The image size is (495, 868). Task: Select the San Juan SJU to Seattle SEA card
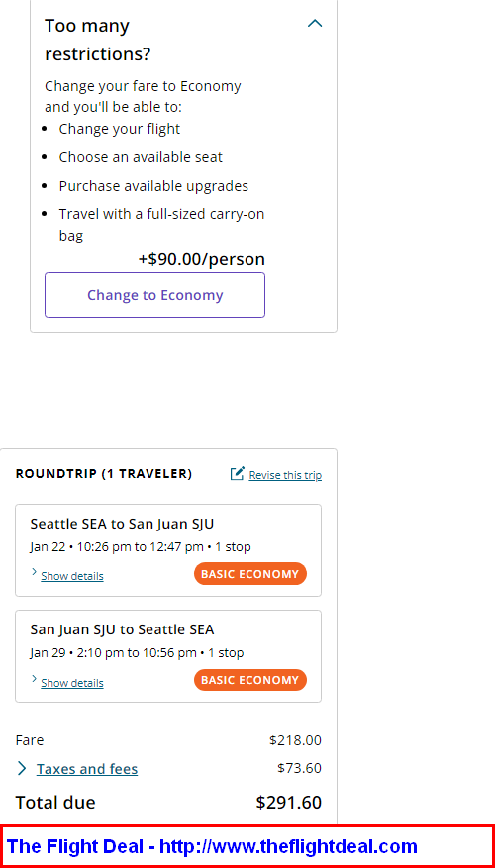point(168,656)
